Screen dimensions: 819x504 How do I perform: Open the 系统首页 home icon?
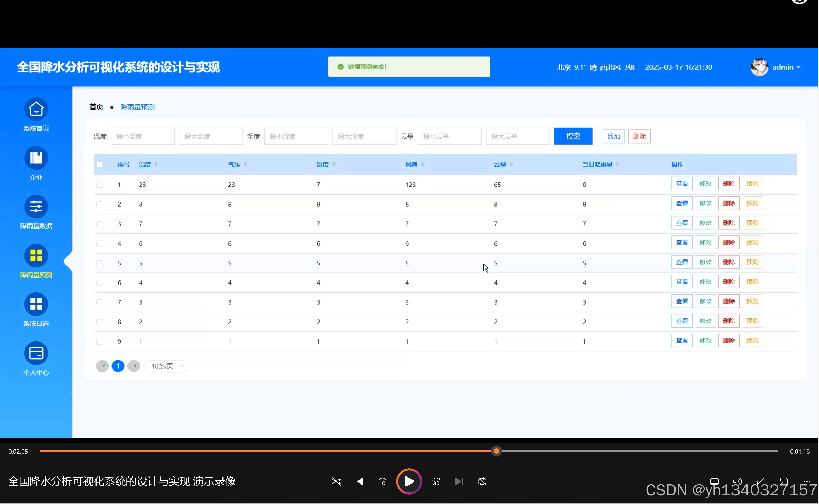pos(36,109)
